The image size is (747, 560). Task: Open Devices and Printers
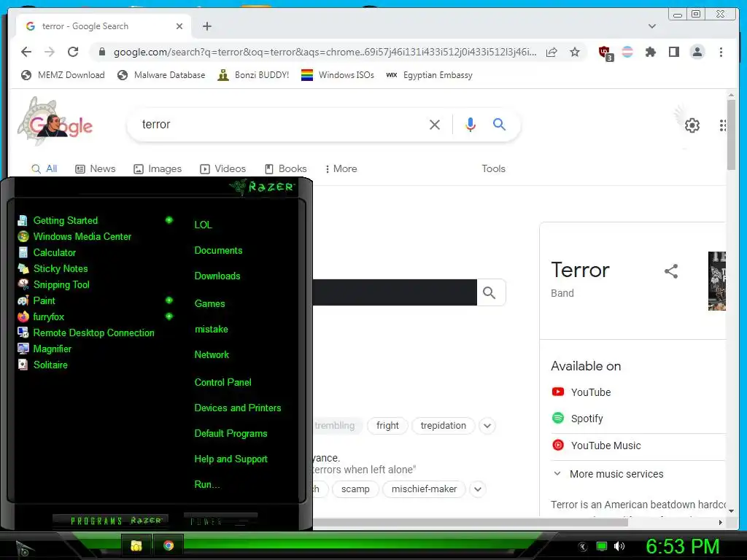pyautogui.click(x=238, y=408)
